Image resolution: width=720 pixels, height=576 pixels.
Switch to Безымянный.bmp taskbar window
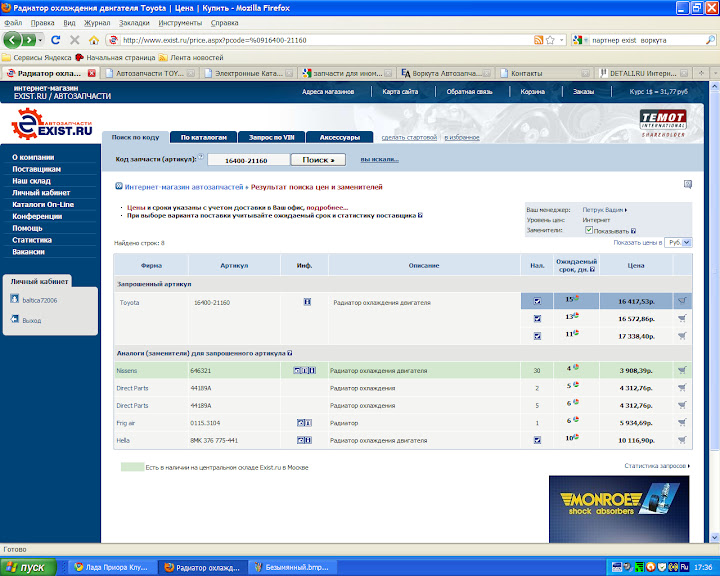click(x=292, y=568)
